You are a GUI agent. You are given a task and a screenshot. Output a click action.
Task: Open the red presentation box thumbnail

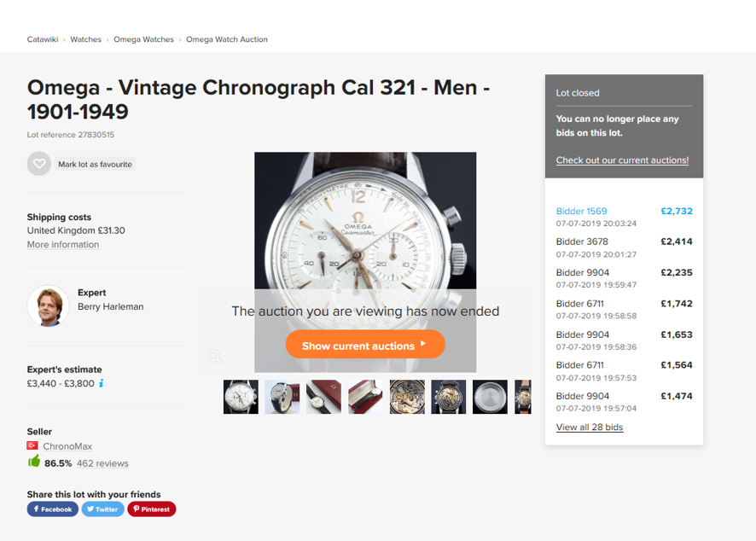pyautogui.click(x=365, y=396)
